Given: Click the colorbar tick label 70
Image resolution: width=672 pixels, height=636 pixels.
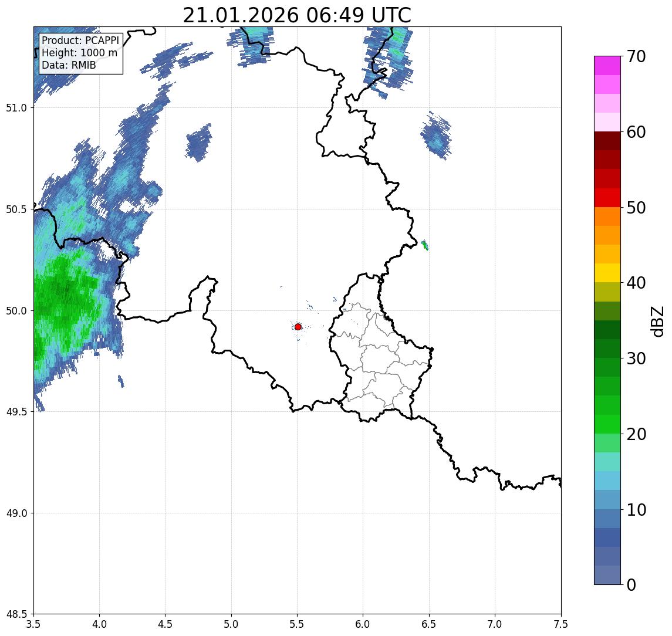Looking at the screenshot, I should (x=636, y=56).
